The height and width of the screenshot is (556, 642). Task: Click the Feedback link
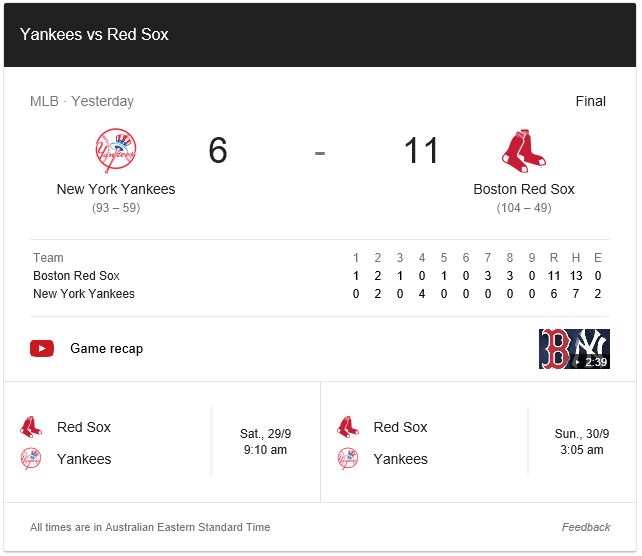(x=586, y=527)
